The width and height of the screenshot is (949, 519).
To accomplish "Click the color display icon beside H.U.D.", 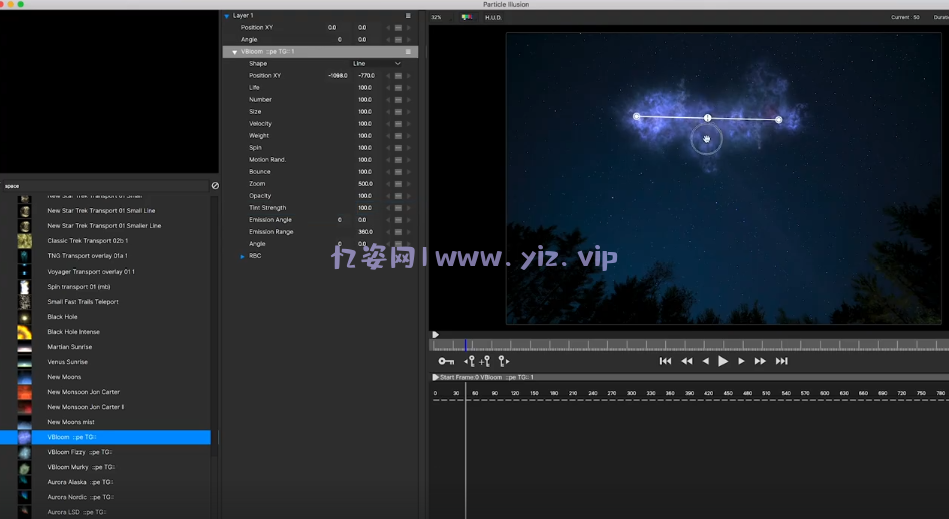I will (467, 17).
